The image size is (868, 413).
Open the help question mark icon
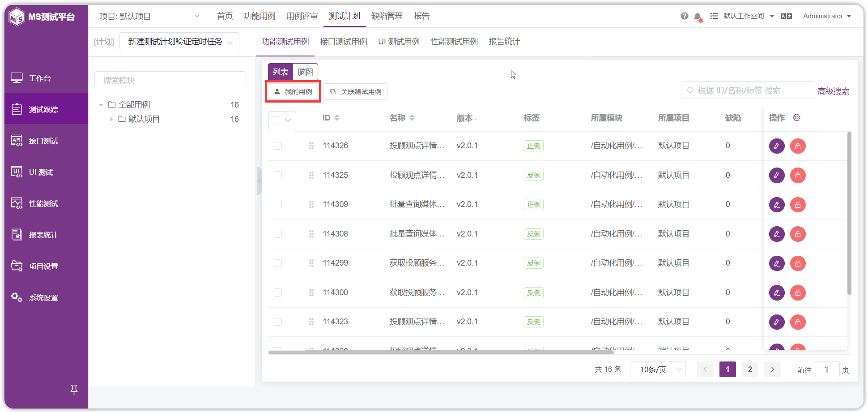(x=684, y=16)
